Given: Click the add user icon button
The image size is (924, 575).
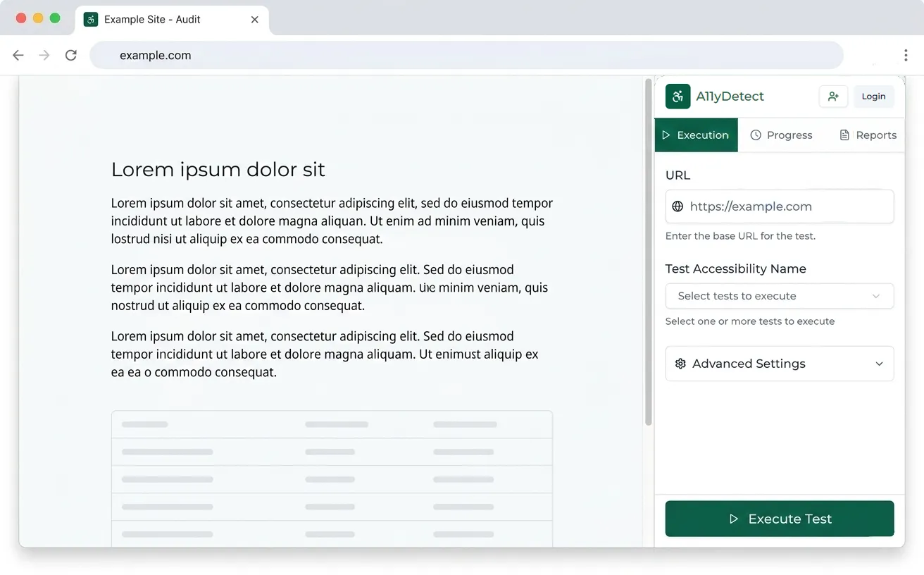Looking at the screenshot, I should 833,97.
